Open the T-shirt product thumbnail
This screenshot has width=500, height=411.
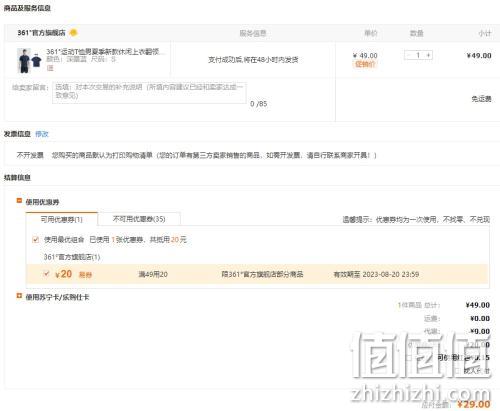29,60
